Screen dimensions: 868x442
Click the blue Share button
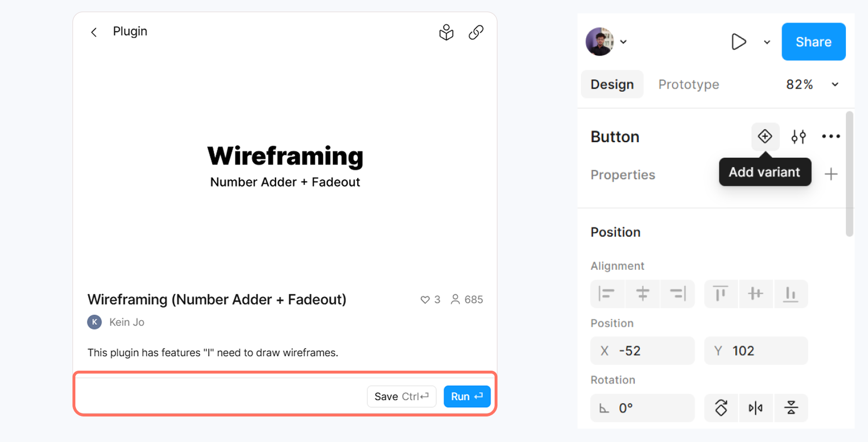pyautogui.click(x=813, y=42)
